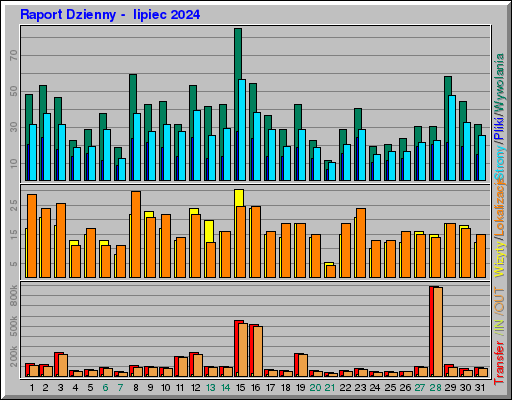Click the tallest green bar for day 15
Screen dimensions: 512x400
coord(238,53)
